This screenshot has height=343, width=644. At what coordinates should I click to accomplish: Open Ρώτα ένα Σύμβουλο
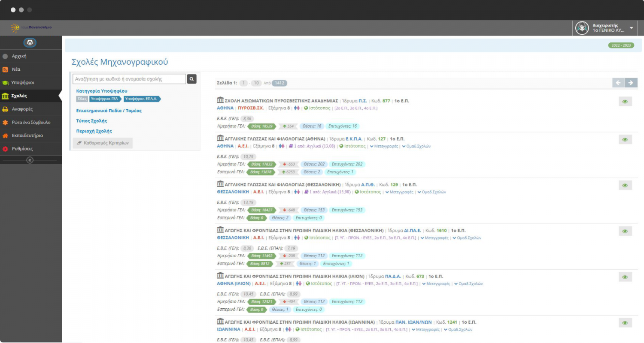(30, 123)
